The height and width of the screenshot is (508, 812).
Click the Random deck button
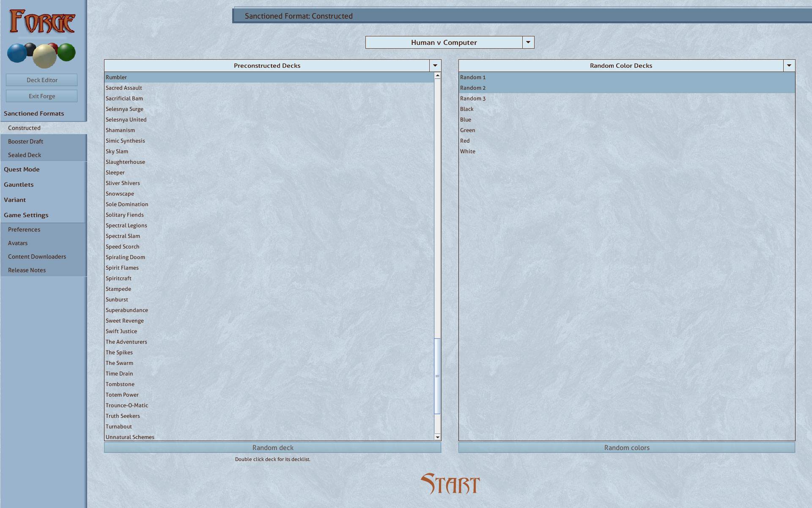tap(272, 447)
